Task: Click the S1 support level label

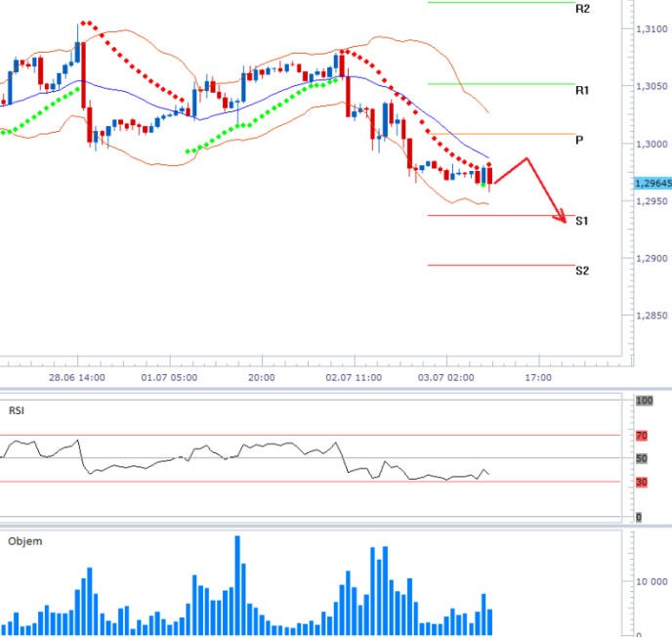Action: (x=581, y=221)
